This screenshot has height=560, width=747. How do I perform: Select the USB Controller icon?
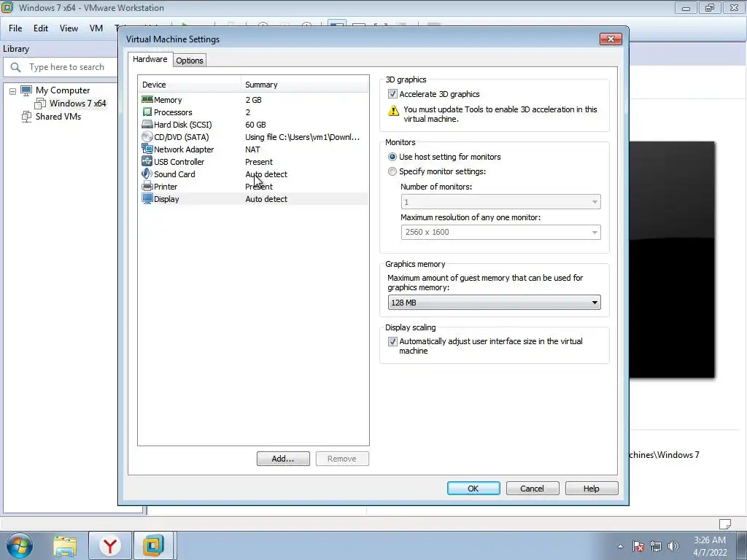(x=147, y=161)
